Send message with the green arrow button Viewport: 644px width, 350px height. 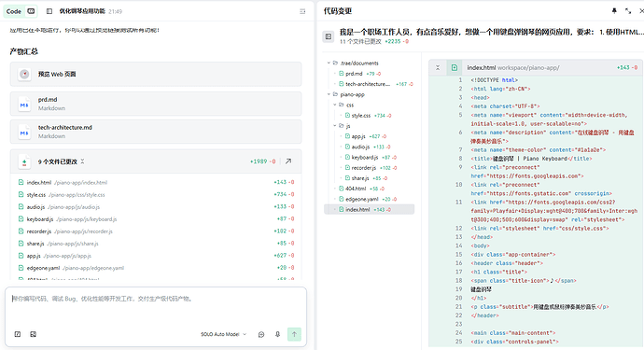pyautogui.click(x=294, y=334)
